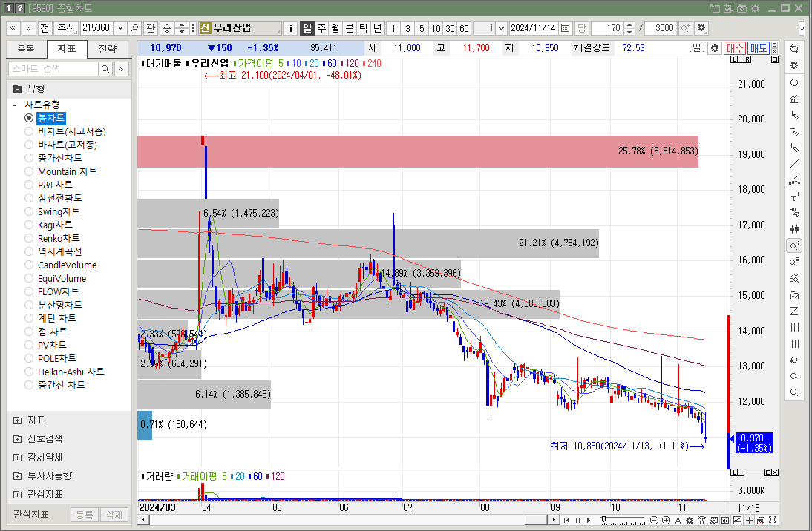Select the trend line drawing tool

pos(794,165)
